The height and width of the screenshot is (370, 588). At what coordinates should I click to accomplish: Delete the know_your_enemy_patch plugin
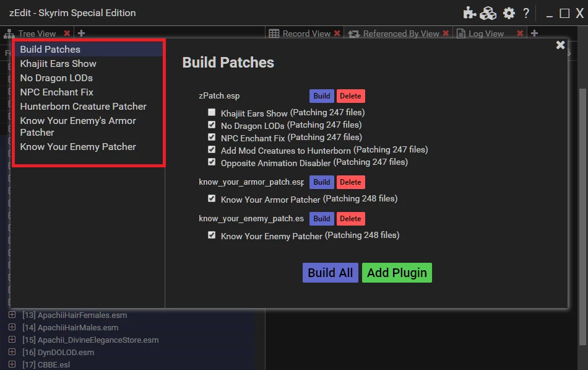coord(350,219)
